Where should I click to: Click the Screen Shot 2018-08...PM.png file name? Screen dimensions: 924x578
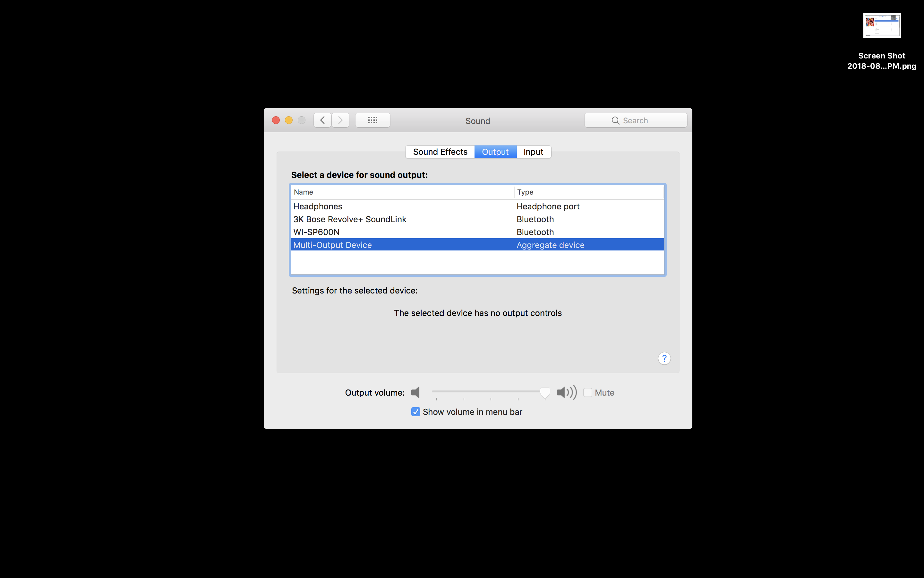[x=882, y=61]
